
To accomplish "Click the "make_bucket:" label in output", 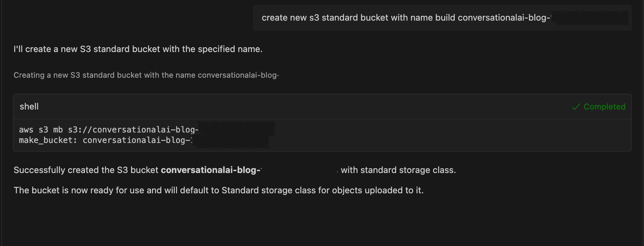I will [x=48, y=140].
